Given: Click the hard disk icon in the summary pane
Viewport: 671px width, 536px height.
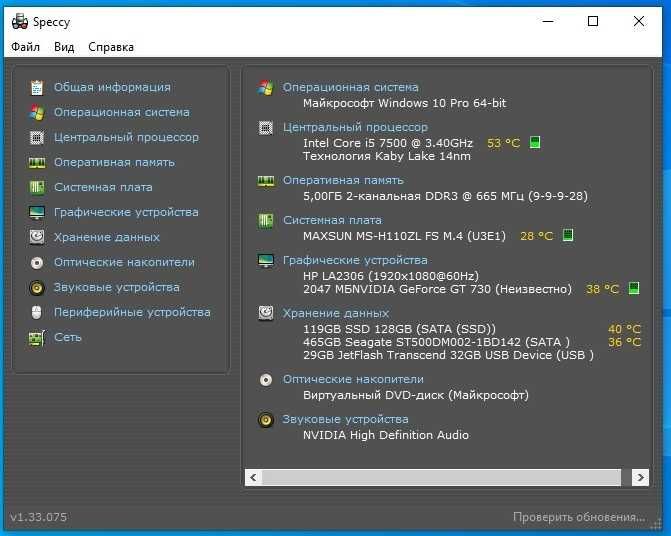Looking at the screenshot, I should pos(266,313).
